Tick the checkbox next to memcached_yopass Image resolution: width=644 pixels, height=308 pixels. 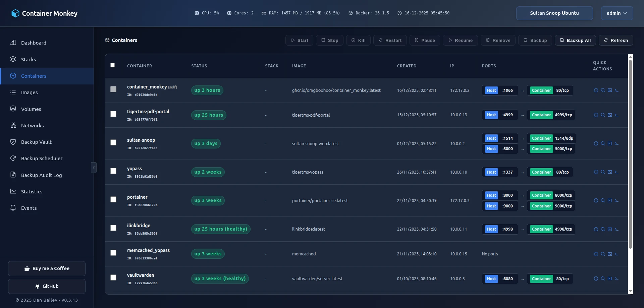(x=113, y=253)
